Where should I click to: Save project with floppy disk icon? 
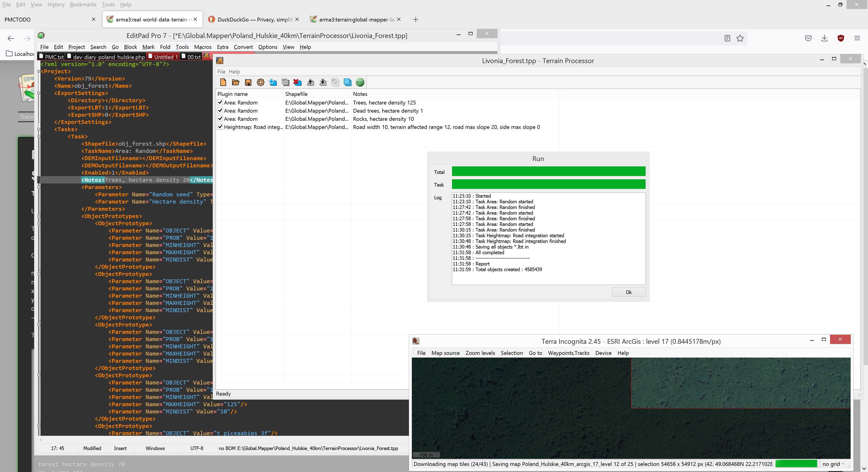click(248, 82)
